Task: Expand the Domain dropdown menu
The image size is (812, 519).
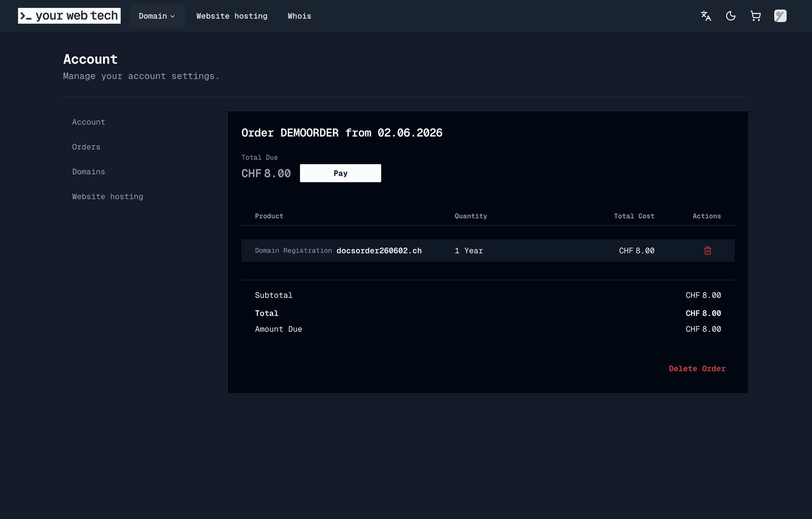Action: click(x=157, y=16)
